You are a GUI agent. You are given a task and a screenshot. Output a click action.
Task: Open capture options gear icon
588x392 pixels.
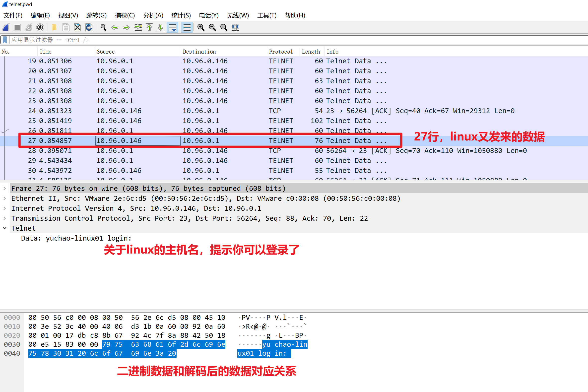coord(40,27)
